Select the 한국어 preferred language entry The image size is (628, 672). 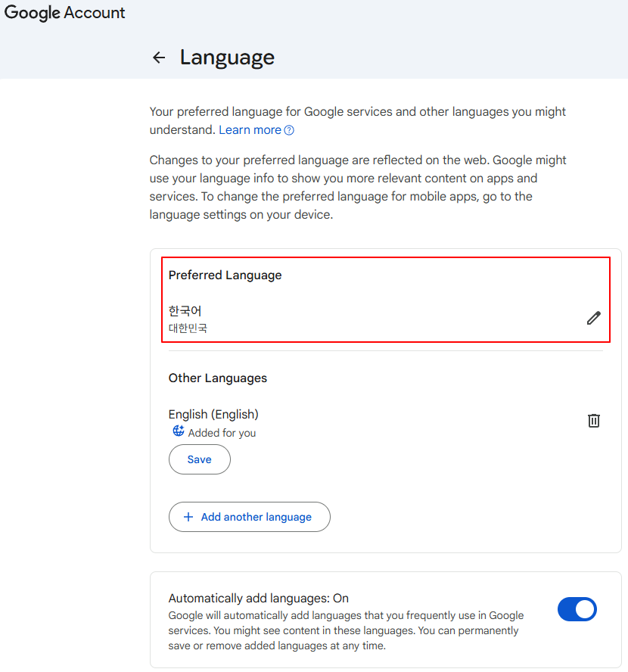(185, 311)
